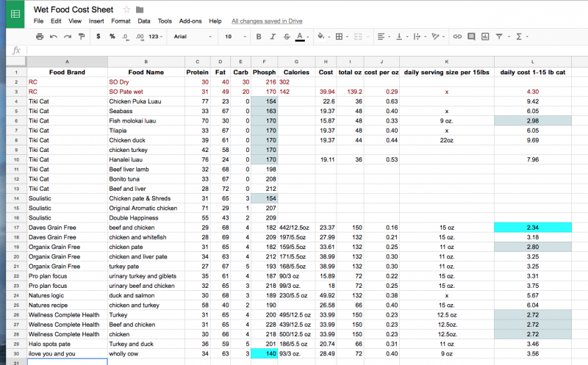Toggle bold formatting

click(258, 36)
